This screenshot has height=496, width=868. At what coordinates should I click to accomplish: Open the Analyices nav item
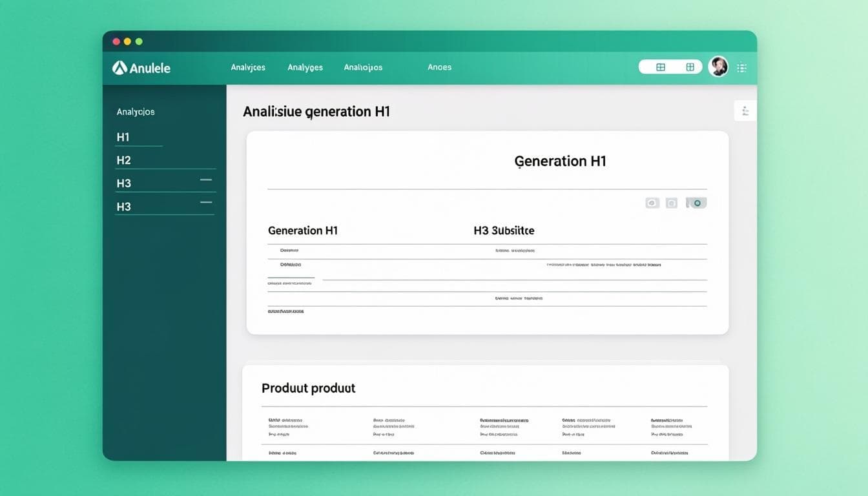[248, 67]
